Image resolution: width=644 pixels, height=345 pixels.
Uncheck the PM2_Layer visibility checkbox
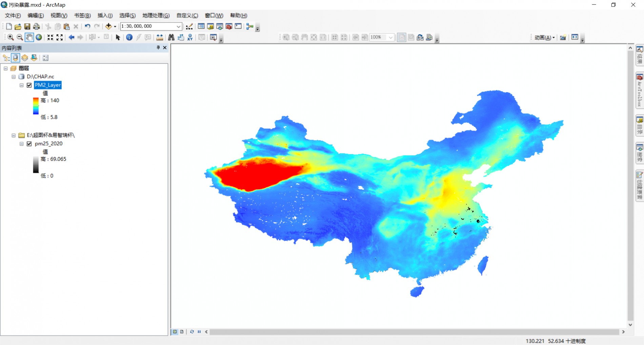(x=29, y=85)
